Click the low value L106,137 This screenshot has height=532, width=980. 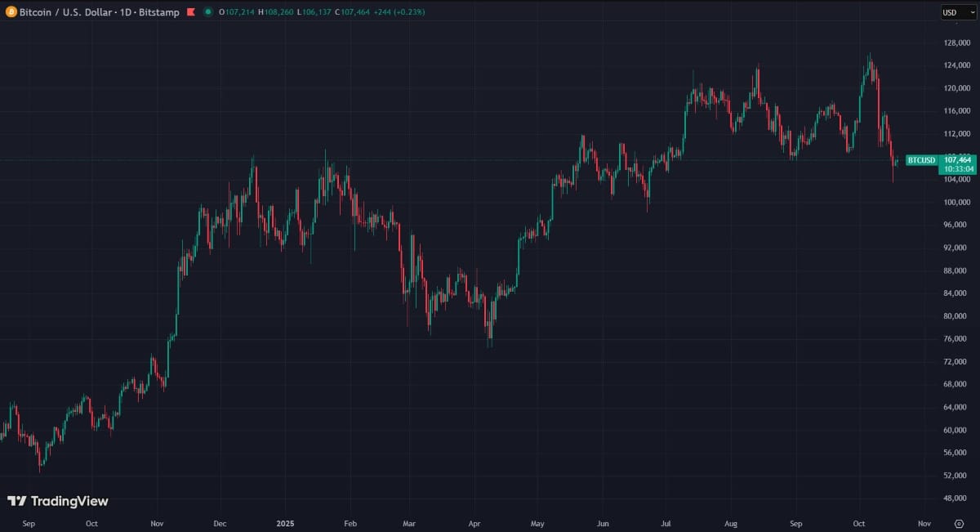point(314,12)
